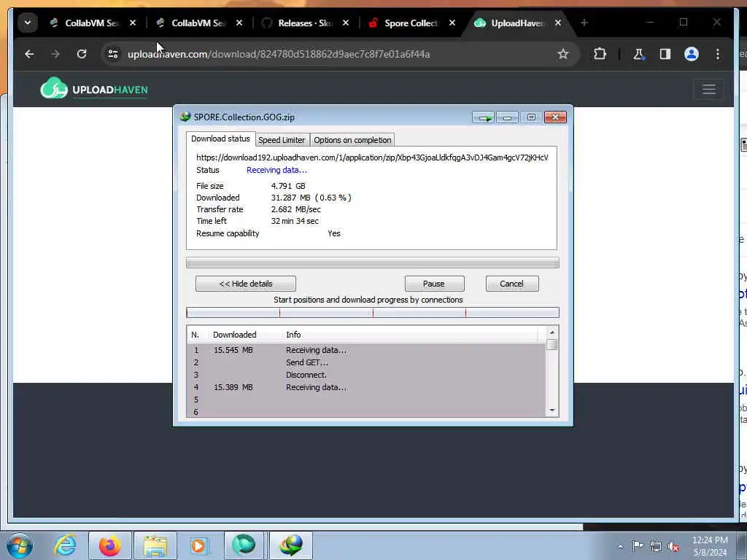Open the taskbar clock showing 12:24 PM
Image resolution: width=747 pixels, height=560 pixels.
click(710, 546)
